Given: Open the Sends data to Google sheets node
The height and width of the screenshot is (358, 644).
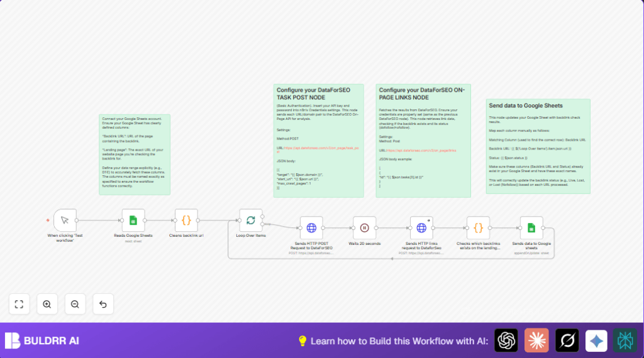Looking at the screenshot, I should pyautogui.click(x=531, y=228).
